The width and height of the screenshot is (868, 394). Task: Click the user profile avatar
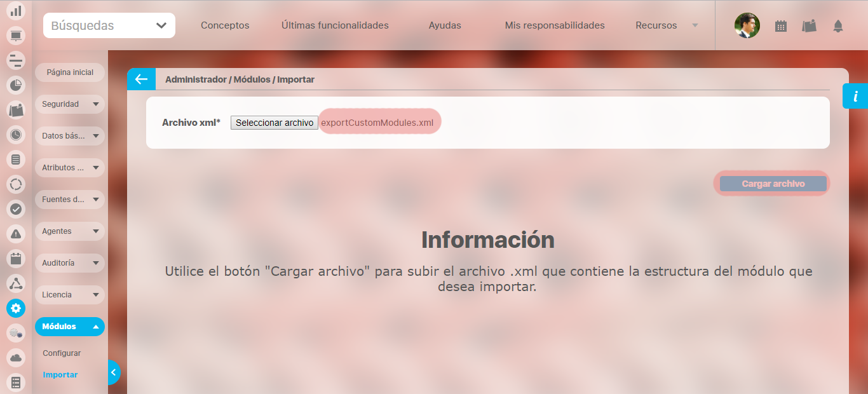point(747,26)
